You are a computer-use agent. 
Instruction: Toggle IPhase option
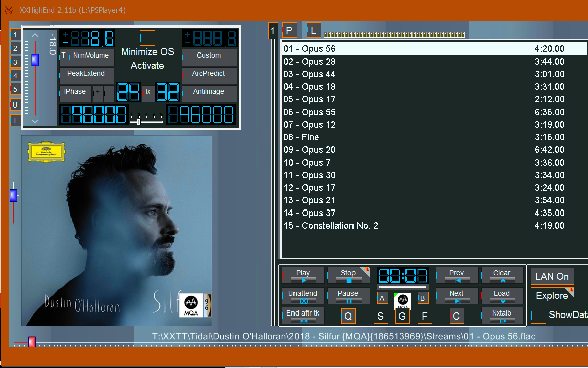pos(75,93)
